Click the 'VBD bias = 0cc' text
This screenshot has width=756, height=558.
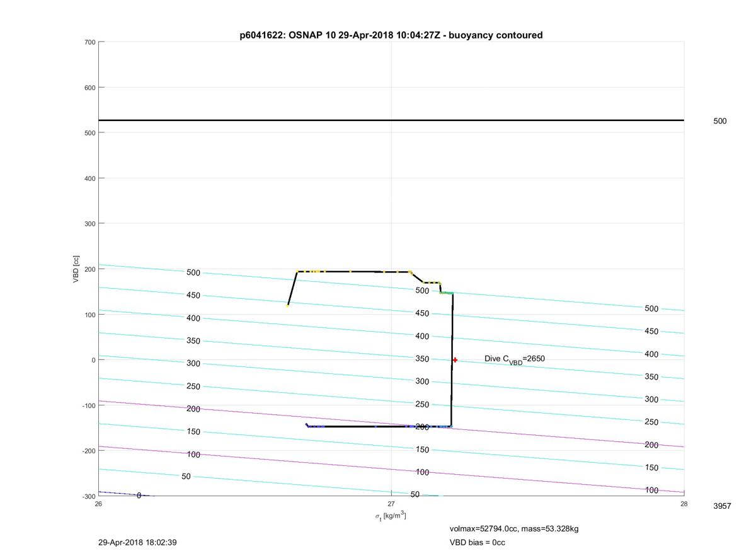pos(477,542)
